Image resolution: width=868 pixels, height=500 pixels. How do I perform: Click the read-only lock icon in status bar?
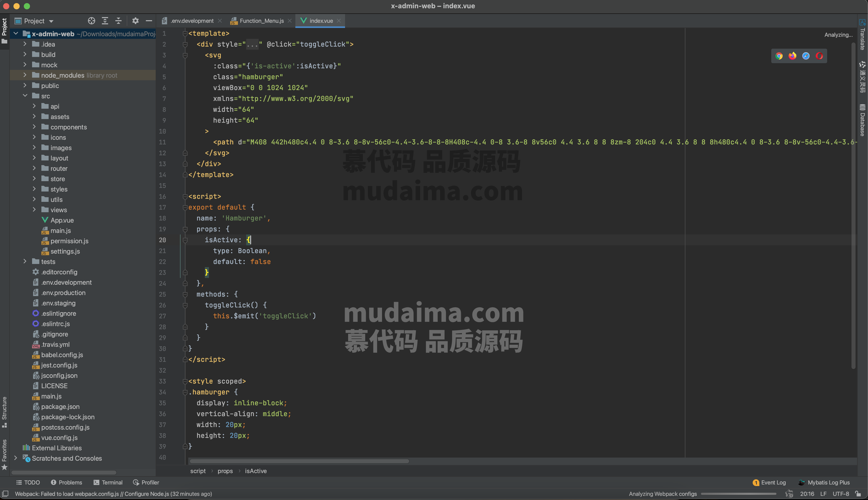click(x=858, y=494)
